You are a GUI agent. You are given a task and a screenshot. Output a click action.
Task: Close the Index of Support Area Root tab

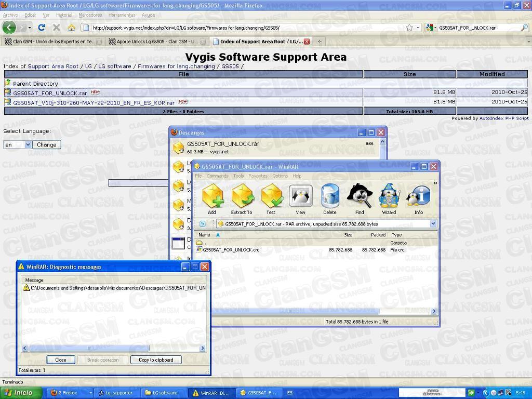click(x=307, y=42)
